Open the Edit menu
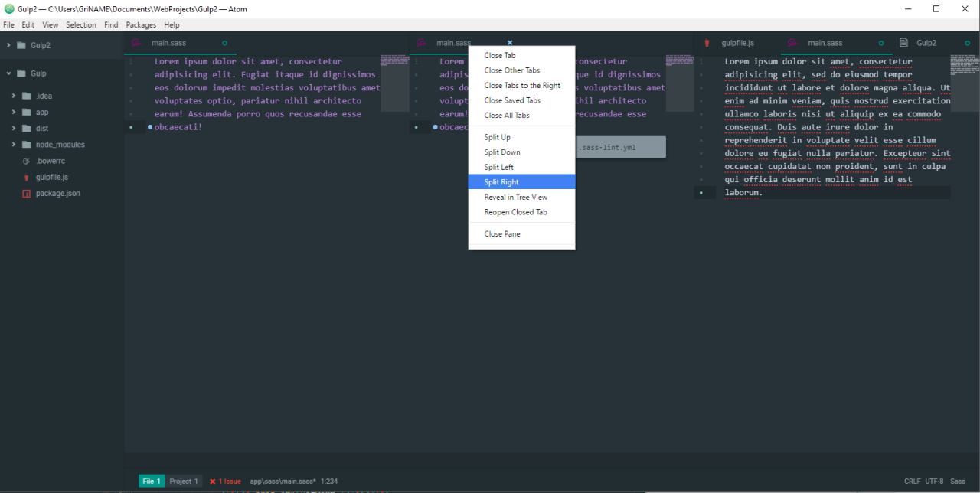980x493 pixels. click(x=28, y=25)
